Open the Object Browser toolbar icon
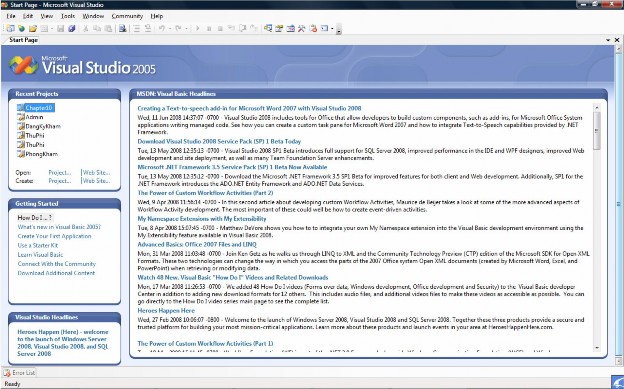This screenshot has width=624, height=389. (291, 28)
